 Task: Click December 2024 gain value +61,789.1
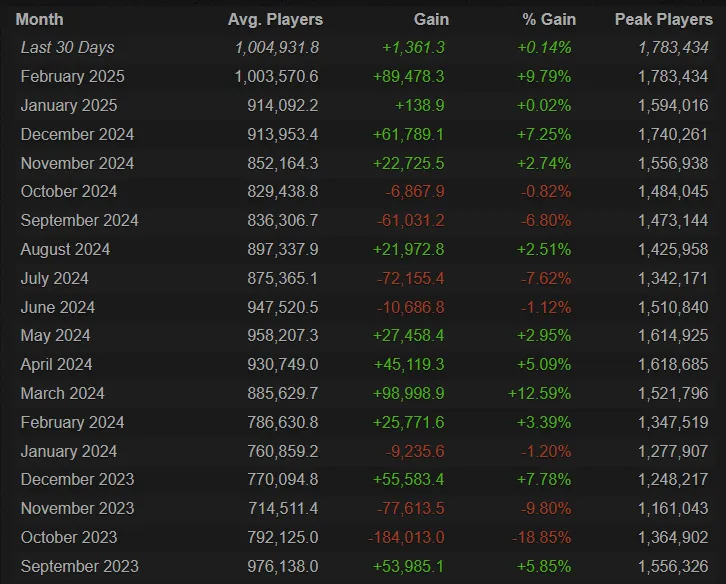point(408,134)
